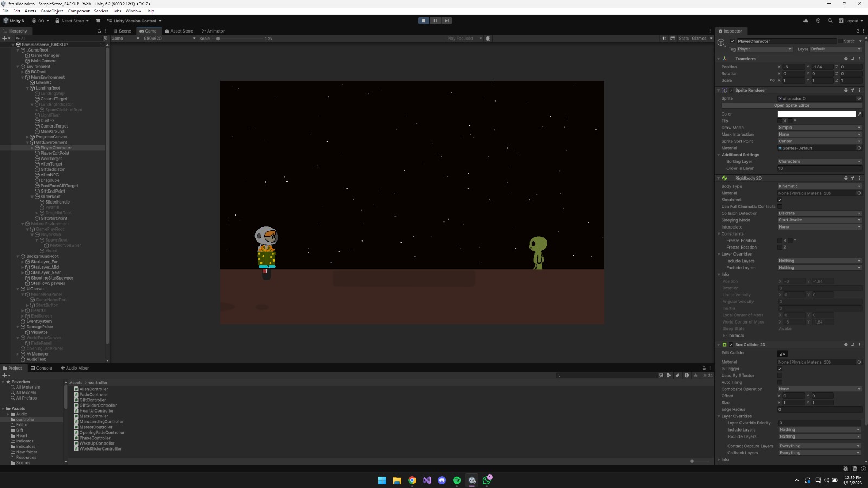Toggle the Gizmos button
The width and height of the screenshot is (868, 488).
tap(699, 39)
